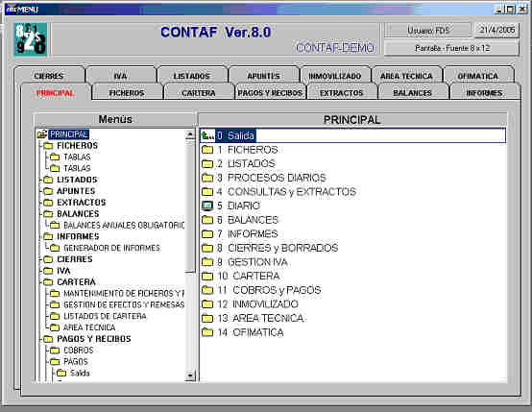This screenshot has height=412, width=532.
Task: Switch to the EXTRACTOS tab
Action: click(x=342, y=92)
